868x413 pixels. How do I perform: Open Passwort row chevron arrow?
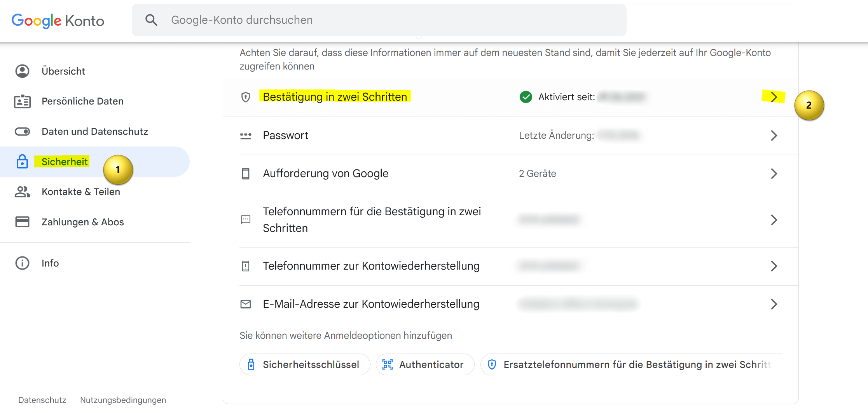[x=774, y=135]
